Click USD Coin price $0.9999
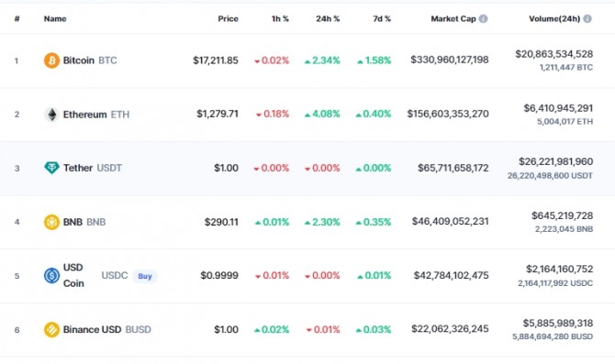Screen dimensions: 615x364 click(x=219, y=275)
